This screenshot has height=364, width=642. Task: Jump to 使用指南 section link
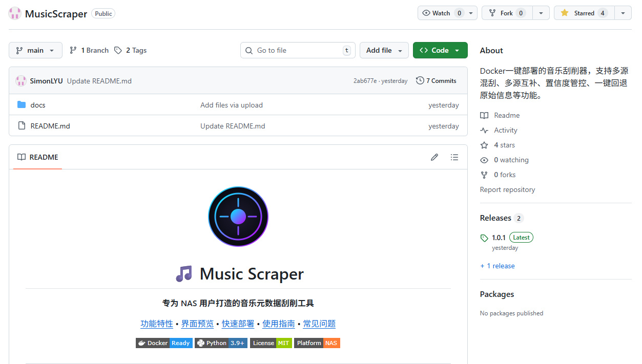pos(279,324)
